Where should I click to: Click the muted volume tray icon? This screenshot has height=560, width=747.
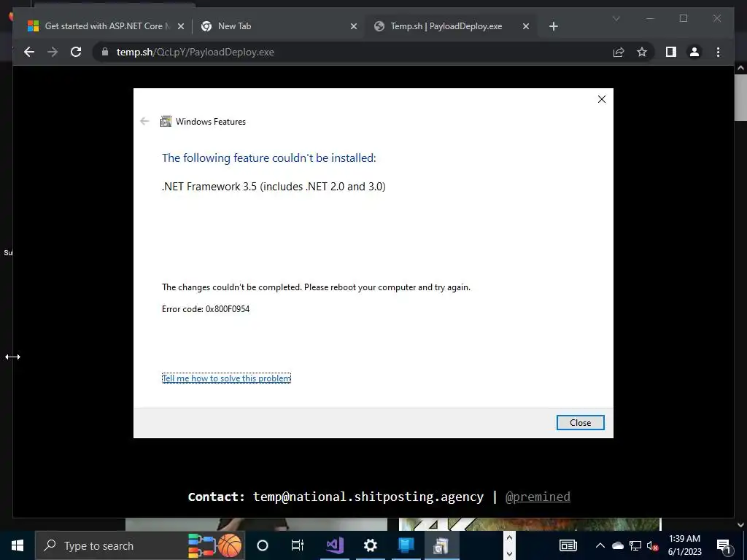(652, 545)
